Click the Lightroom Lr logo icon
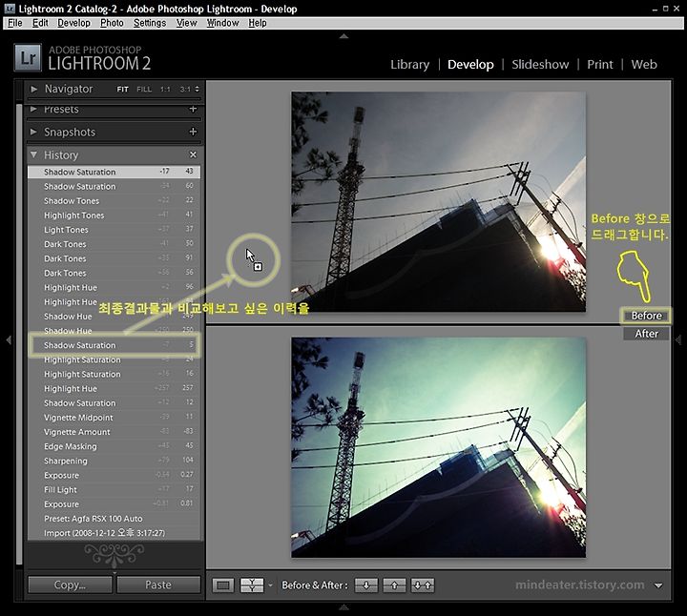The width and height of the screenshot is (687, 616). [x=28, y=57]
